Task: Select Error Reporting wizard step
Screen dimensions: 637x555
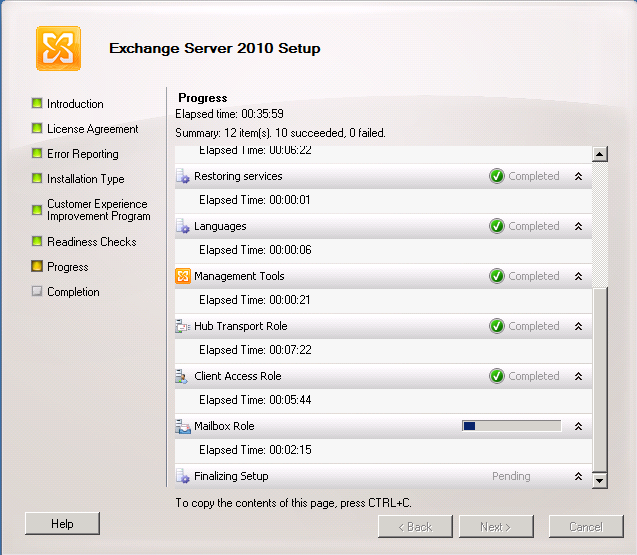Action: (83, 154)
